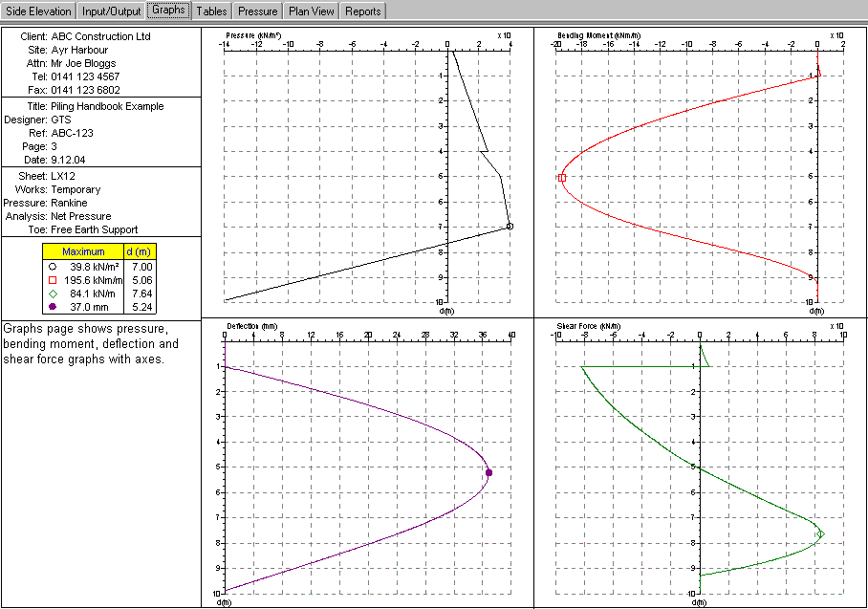
Task: Click the Toe value Free Earth Support
Action: coord(95,229)
